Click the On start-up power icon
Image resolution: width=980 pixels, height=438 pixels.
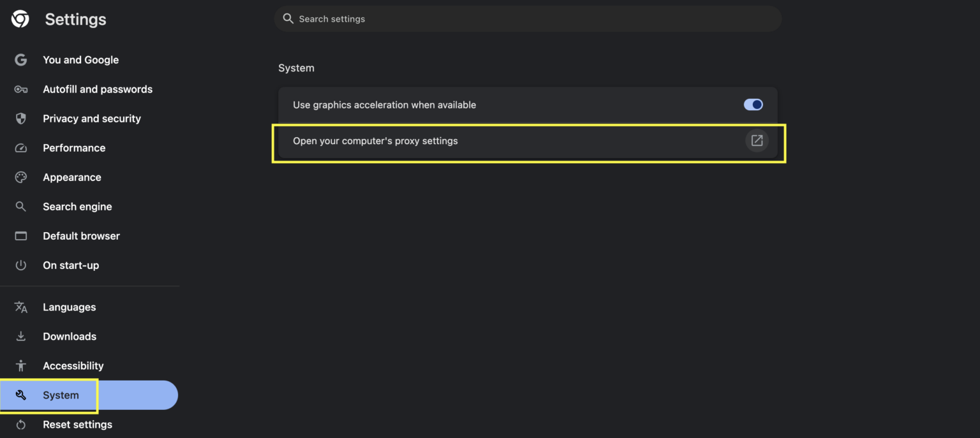pyautogui.click(x=20, y=265)
